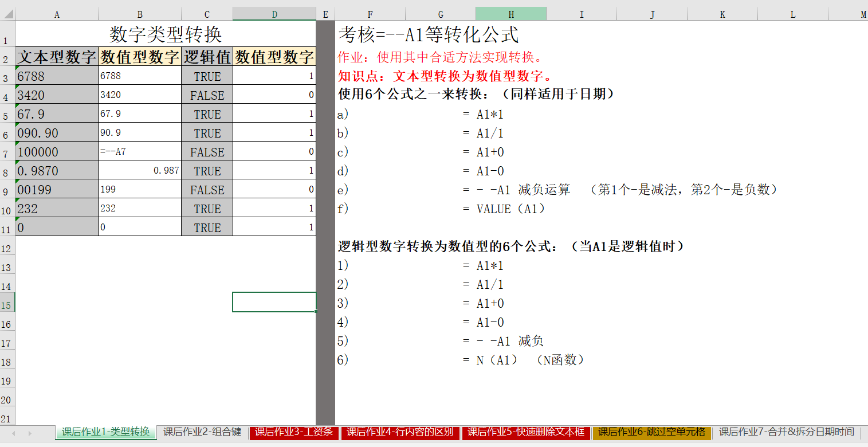Image resolution: width=868 pixels, height=447 pixels.
Task: Open sheet 课后作业5-快速删除文本框
Action: (x=526, y=432)
